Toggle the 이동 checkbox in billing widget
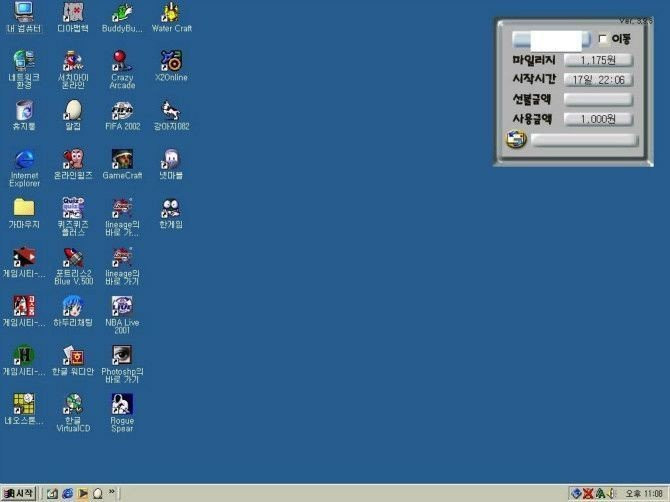The height and width of the screenshot is (502, 670). [603, 40]
